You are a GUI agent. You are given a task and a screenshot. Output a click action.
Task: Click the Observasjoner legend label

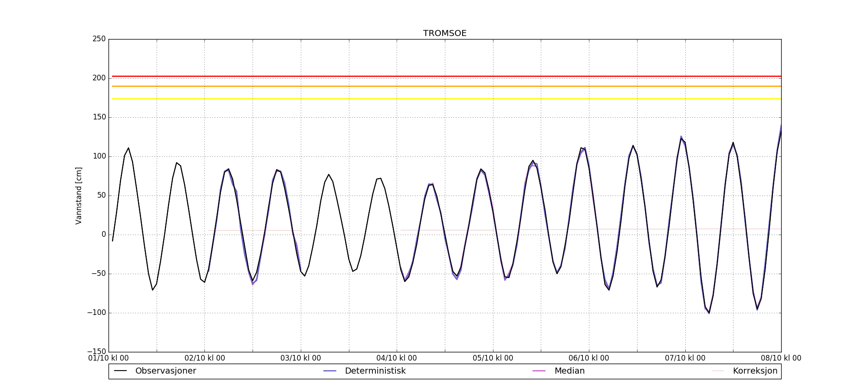point(165,371)
